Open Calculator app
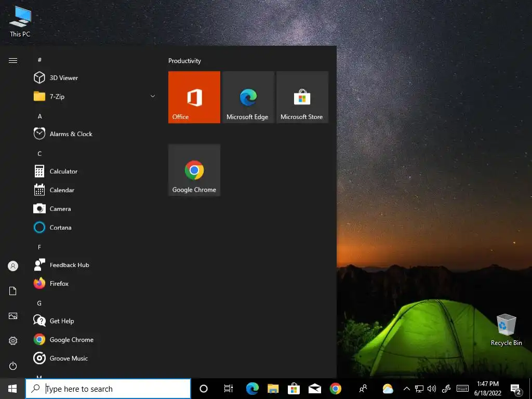Image resolution: width=532 pixels, height=399 pixels. point(95,171)
